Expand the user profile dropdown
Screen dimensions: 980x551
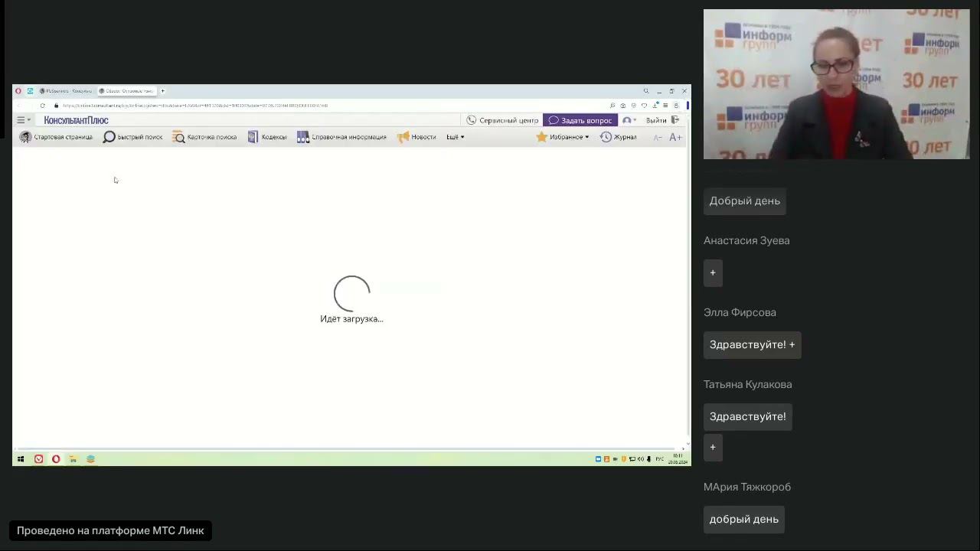click(x=629, y=120)
